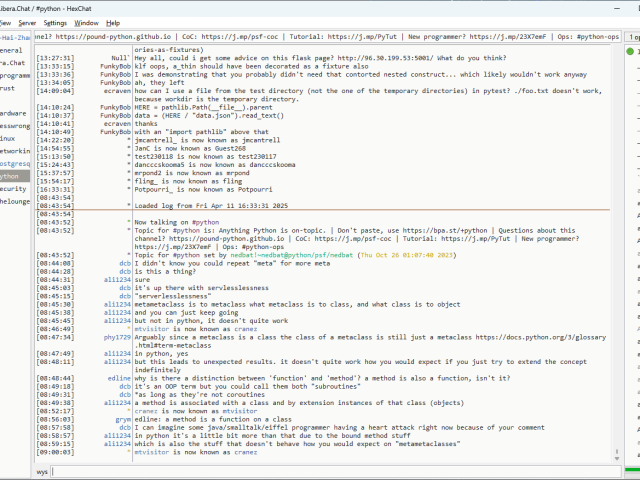
Task: Open the View menu
Action: point(5,22)
